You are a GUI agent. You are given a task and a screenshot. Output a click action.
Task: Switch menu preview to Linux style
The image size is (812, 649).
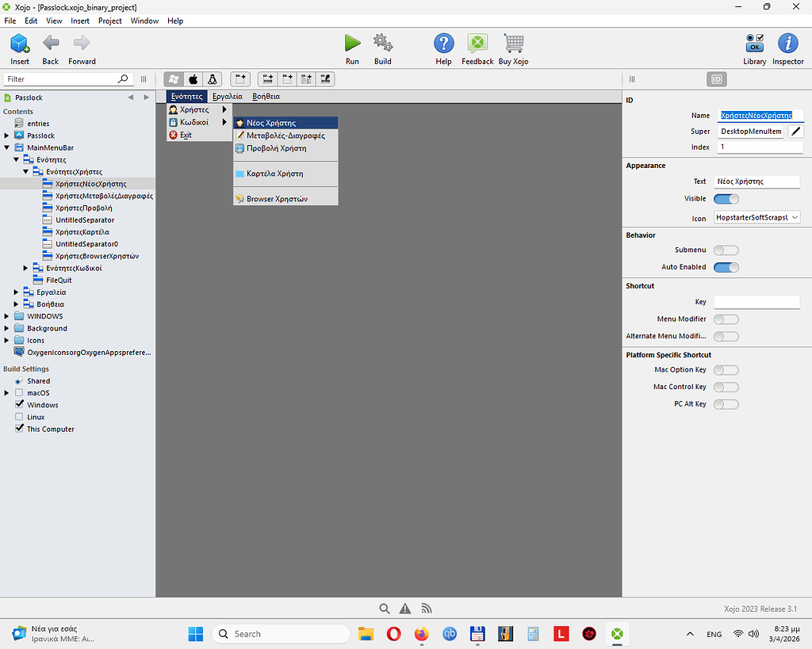(x=213, y=79)
